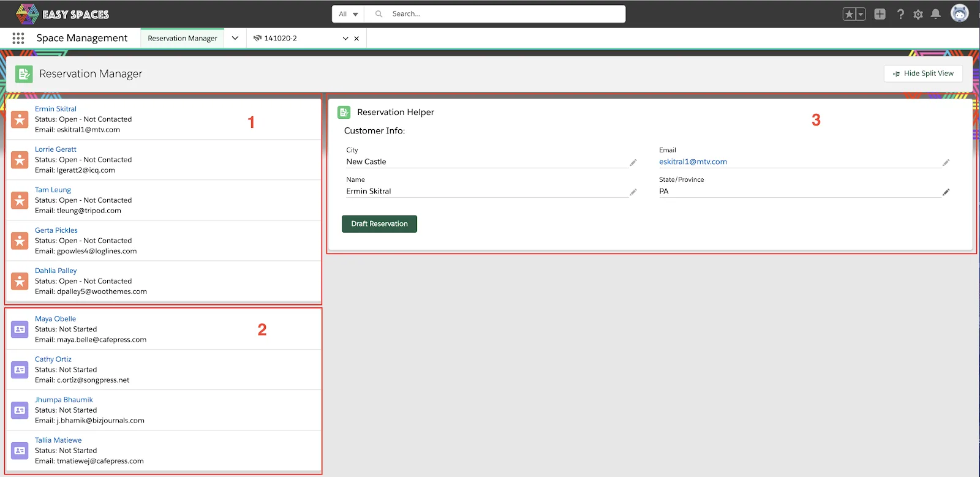Open the Favorites star icon
Screen dimensions: 980x477
[x=849, y=14]
